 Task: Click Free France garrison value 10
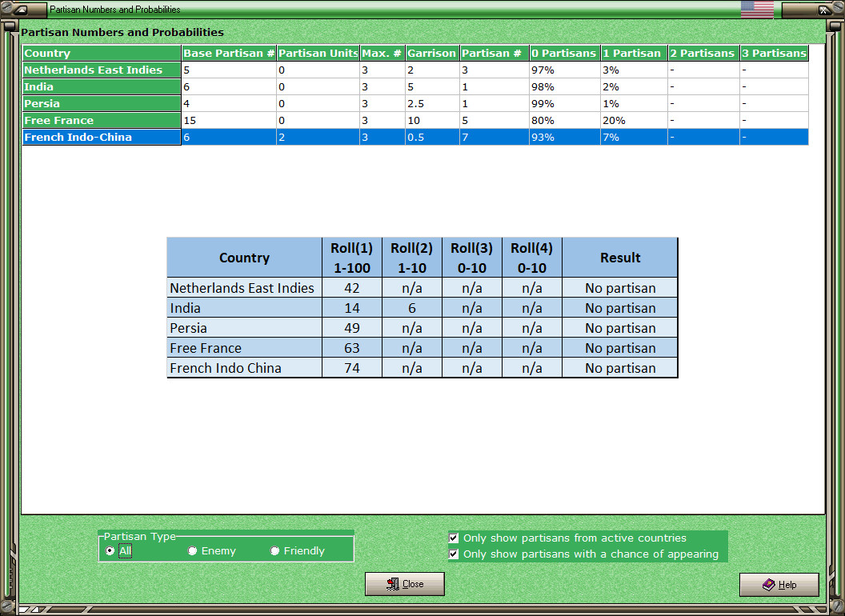(x=432, y=120)
